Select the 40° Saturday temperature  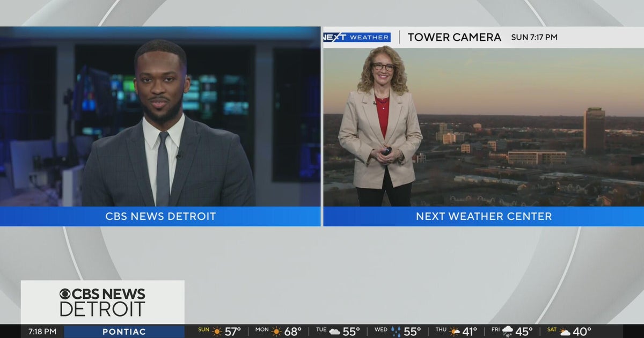(582, 332)
